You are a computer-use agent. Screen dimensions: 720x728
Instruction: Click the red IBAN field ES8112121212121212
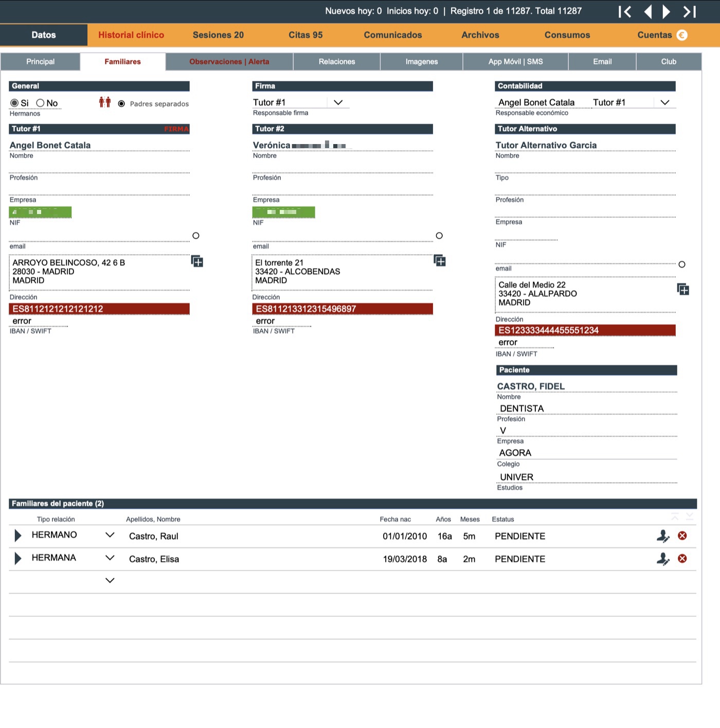(99, 309)
